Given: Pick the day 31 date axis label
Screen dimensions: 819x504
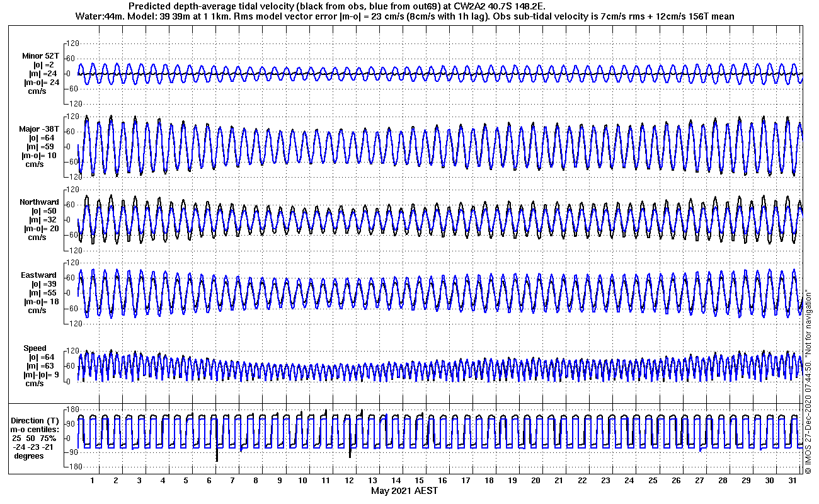Looking at the screenshot, I should [793, 481].
